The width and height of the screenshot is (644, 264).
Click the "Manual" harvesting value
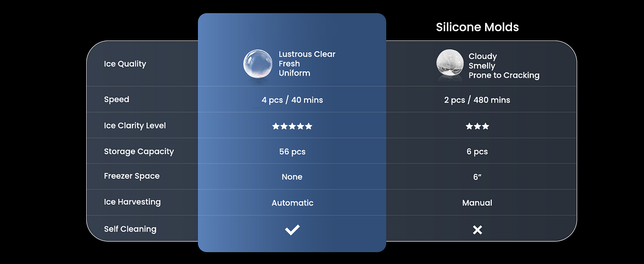477,203
